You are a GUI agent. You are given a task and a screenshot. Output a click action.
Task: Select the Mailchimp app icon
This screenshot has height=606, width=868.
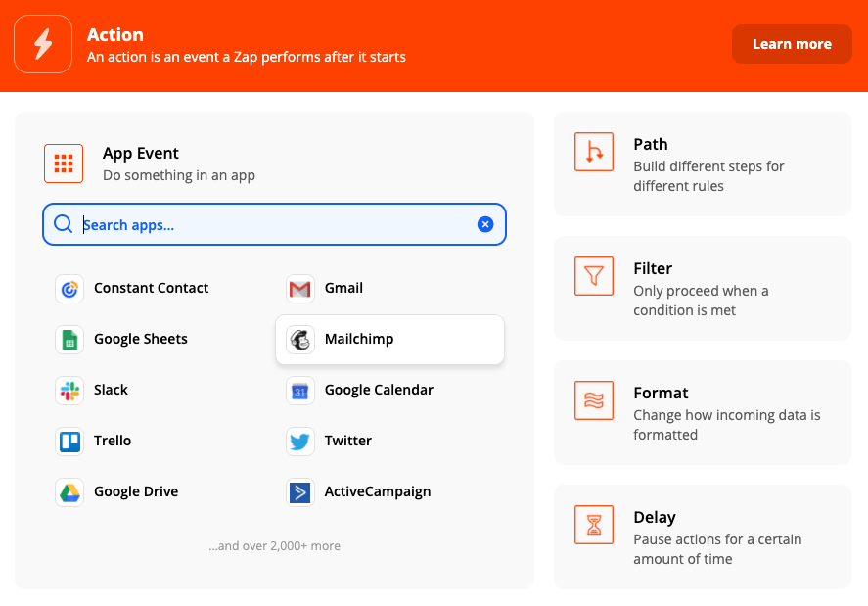click(x=300, y=340)
